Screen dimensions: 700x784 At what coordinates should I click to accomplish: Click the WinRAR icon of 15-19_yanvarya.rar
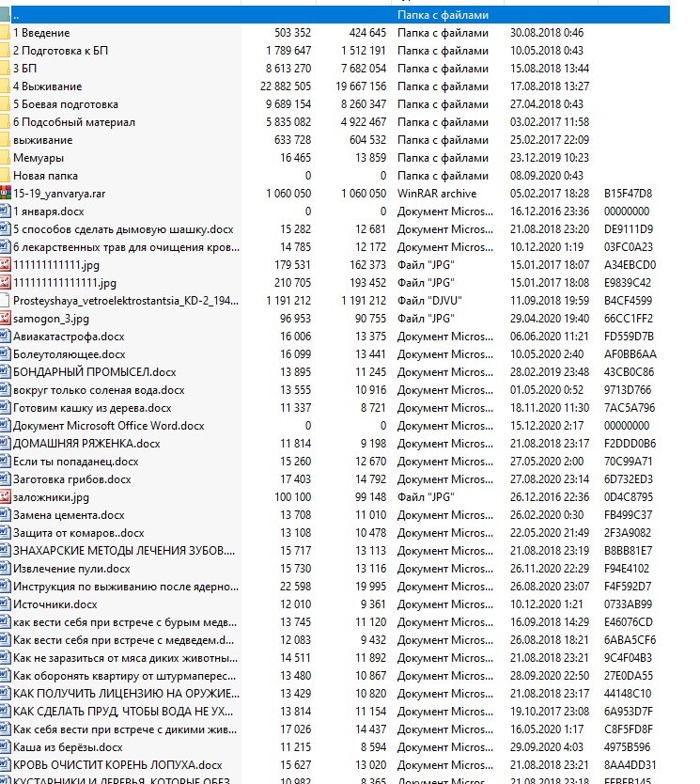pyautogui.click(x=5, y=194)
